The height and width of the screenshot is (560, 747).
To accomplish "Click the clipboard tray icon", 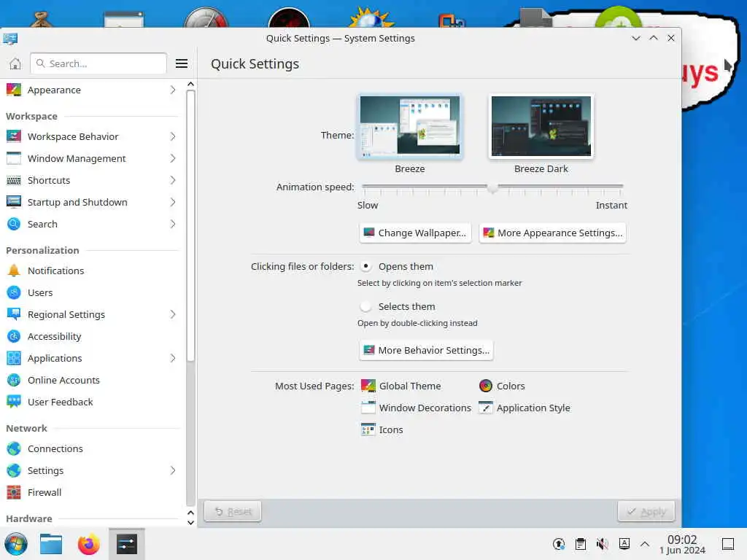I will coord(580,544).
